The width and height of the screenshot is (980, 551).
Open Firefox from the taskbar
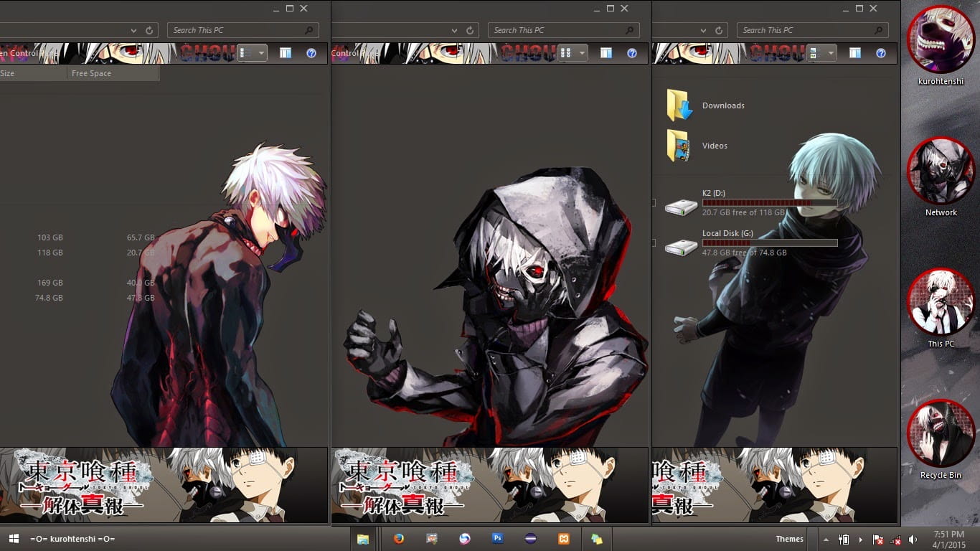pyautogui.click(x=398, y=539)
